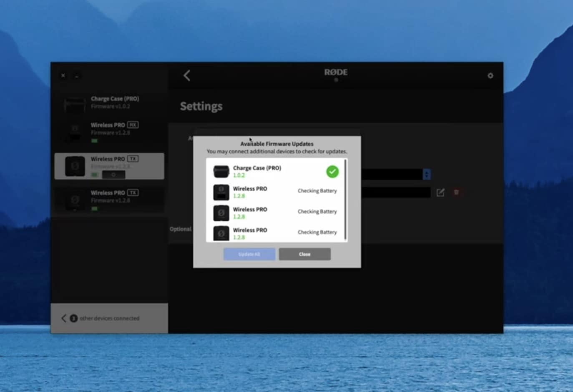Click the "Optional" label behind the dialog
Image resolution: width=573 pixels, height=392 pixels.
click(181, 229)
